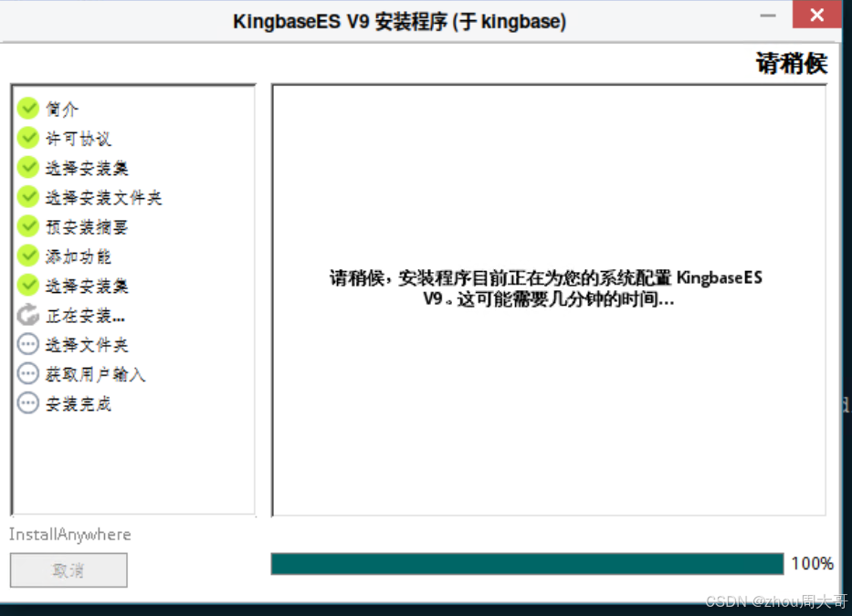Click the green checkmark beside 许可协议
This screenshot has height=616, width=852.
27,138
